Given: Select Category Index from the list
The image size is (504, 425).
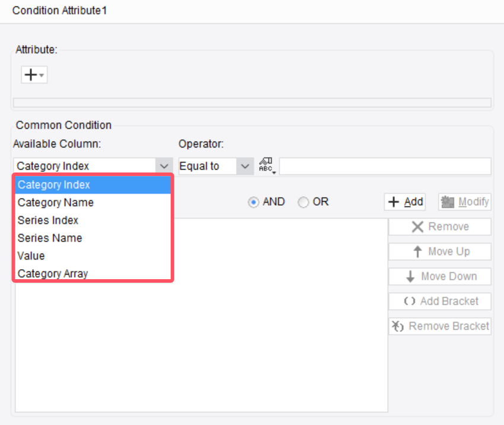Looking at the screenshot, I should coord(93,185).
